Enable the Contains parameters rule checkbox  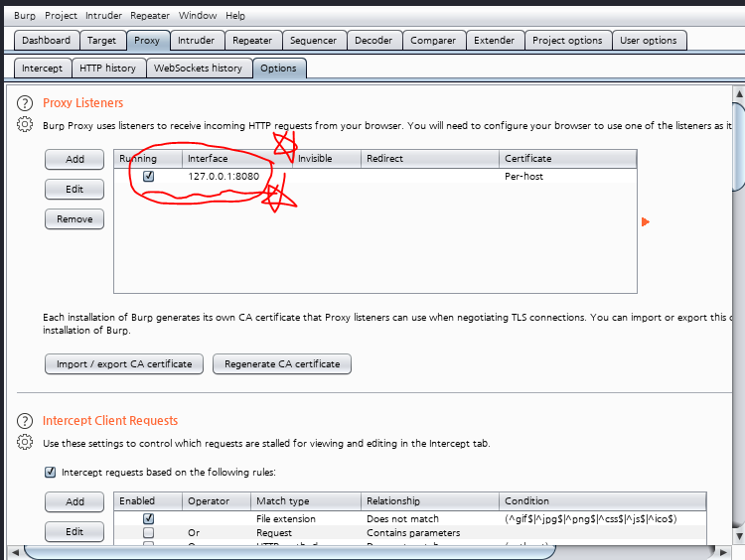click(x=148, y=532)
